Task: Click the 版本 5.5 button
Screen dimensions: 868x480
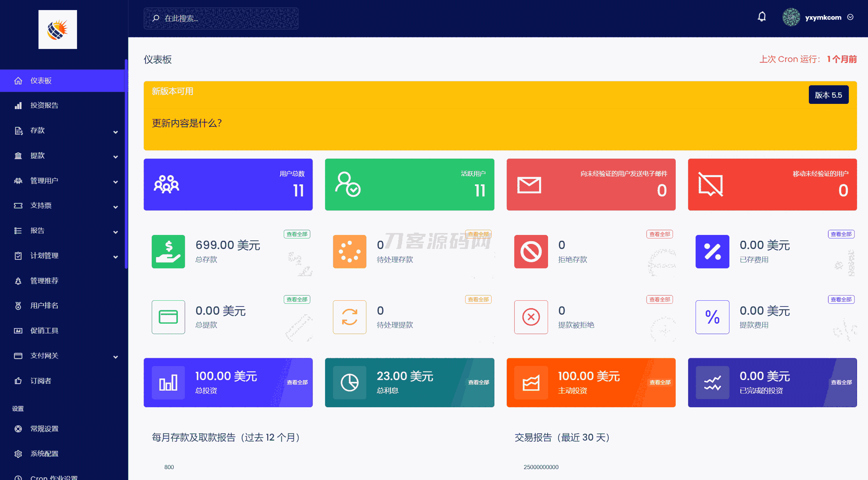Action: click(828, 95)
